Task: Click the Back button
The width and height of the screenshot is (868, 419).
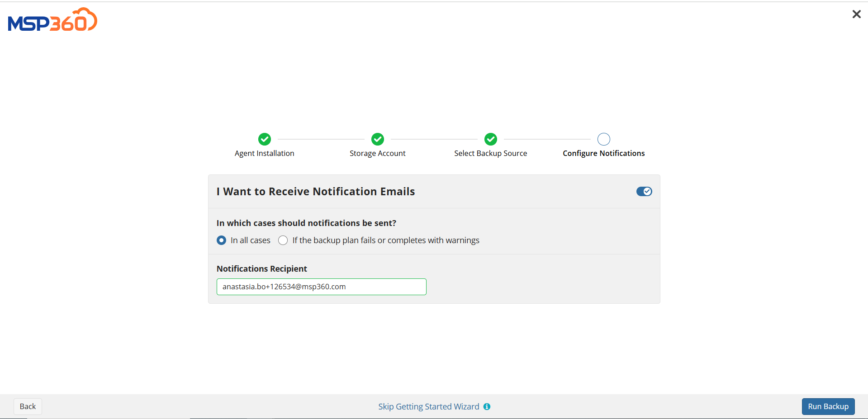Action: pos(28,406)
